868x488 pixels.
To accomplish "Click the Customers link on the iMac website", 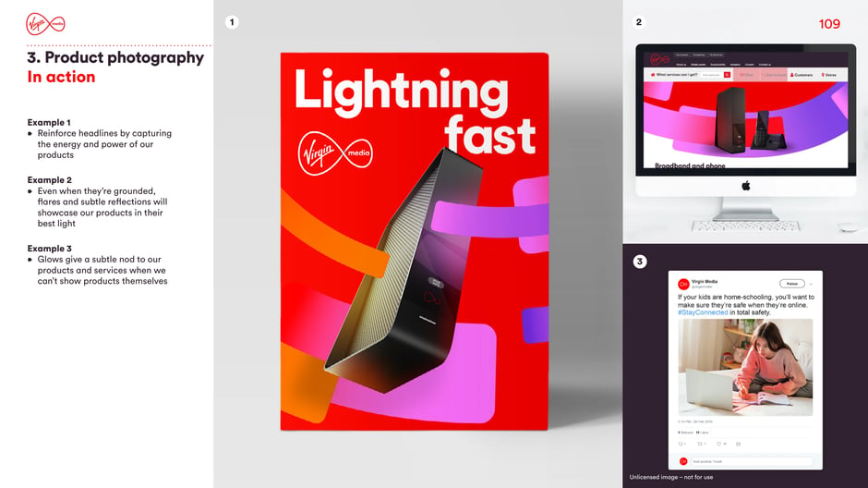I will click(x=802, y=75).
